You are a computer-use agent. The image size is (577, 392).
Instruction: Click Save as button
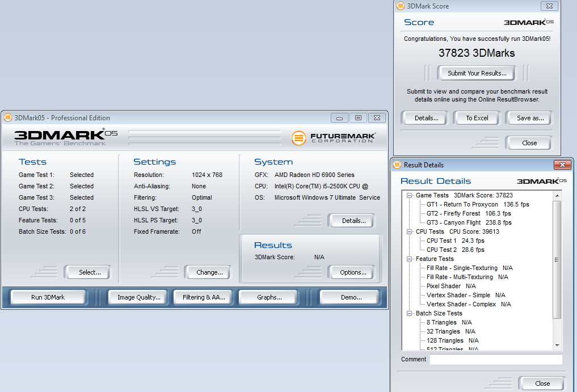(x=530, y=118)
